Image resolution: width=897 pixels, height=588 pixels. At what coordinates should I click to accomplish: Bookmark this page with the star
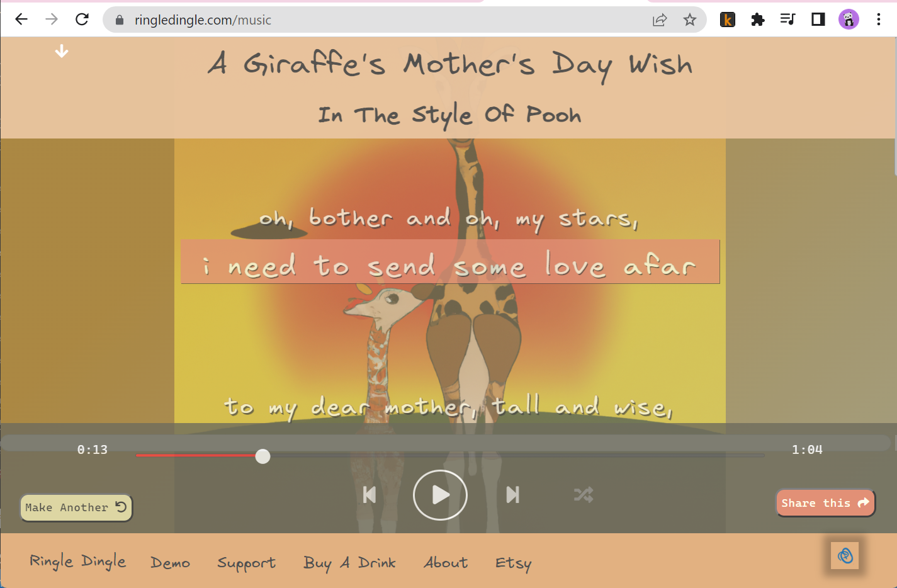[x=690, y=20]
